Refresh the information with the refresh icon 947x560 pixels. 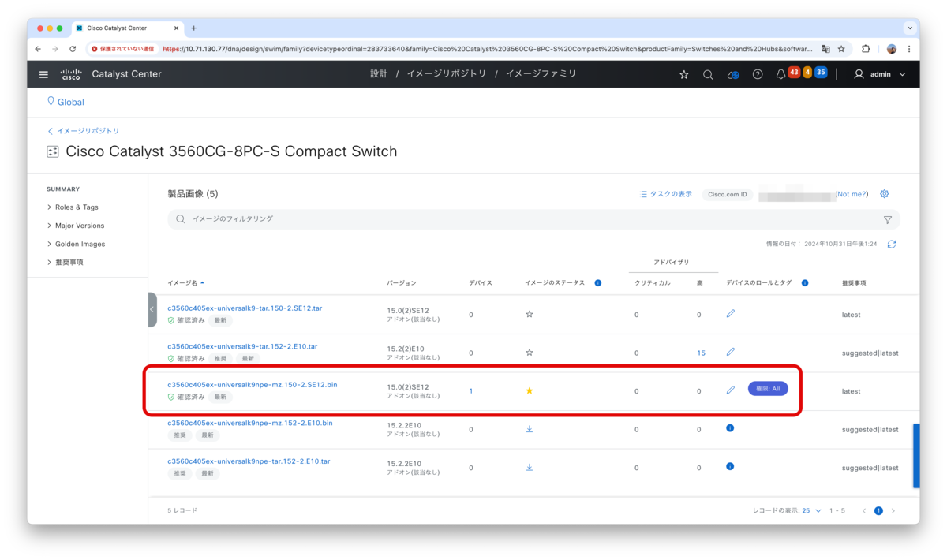[x=892, y=245]
